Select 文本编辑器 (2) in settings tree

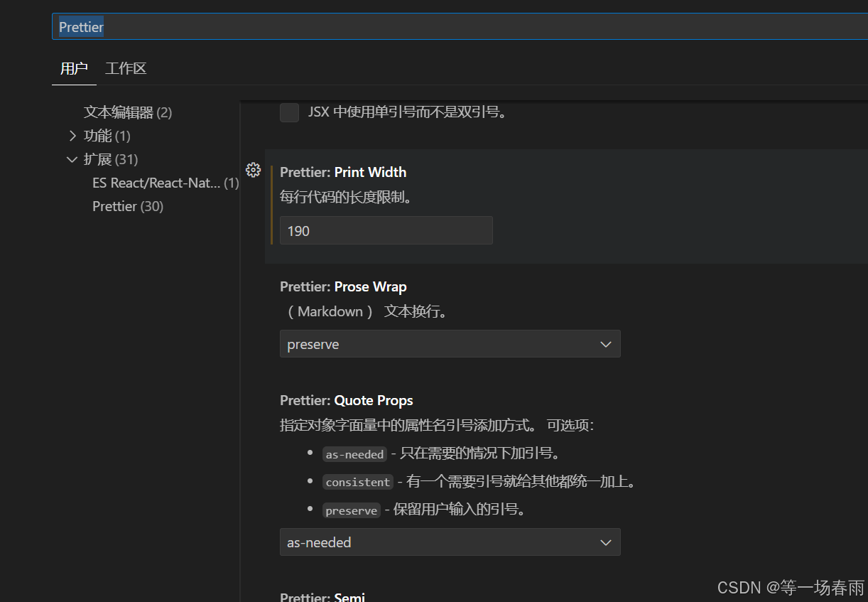[x=128, y=112]
